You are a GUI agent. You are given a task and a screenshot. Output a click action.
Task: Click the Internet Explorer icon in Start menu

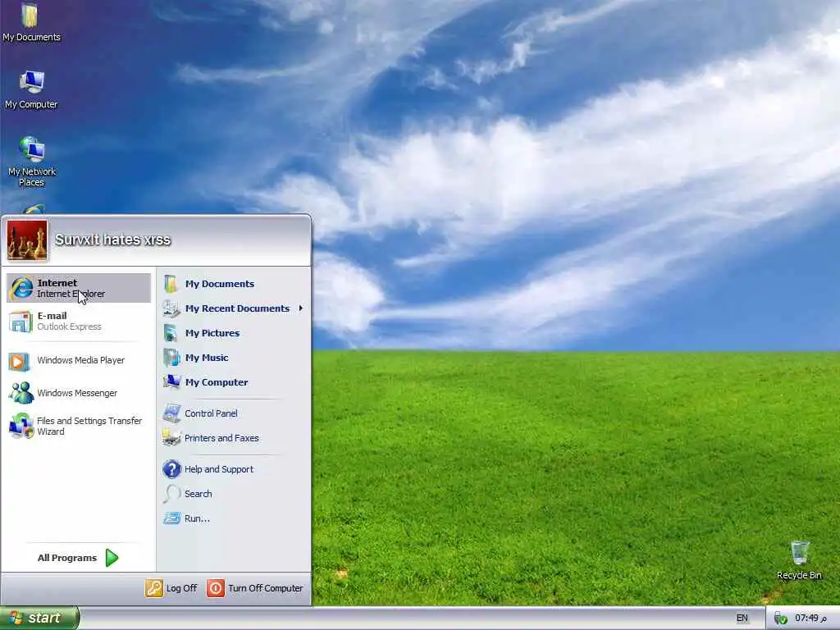click(21, 288)
